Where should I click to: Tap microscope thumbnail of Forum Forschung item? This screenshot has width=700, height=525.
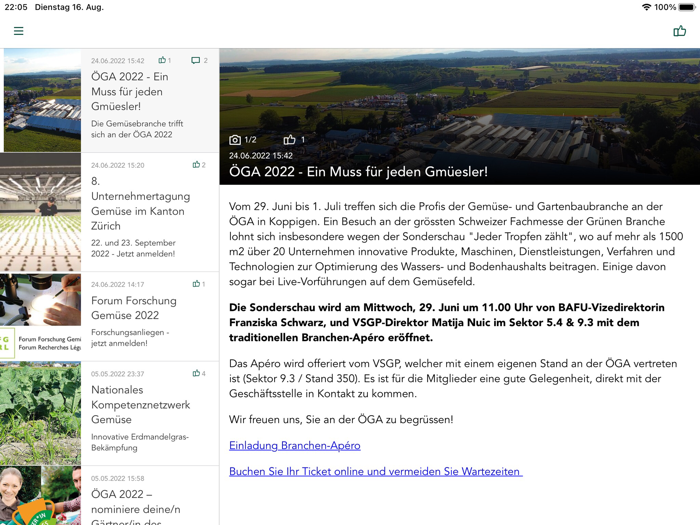tap(41, 317)
